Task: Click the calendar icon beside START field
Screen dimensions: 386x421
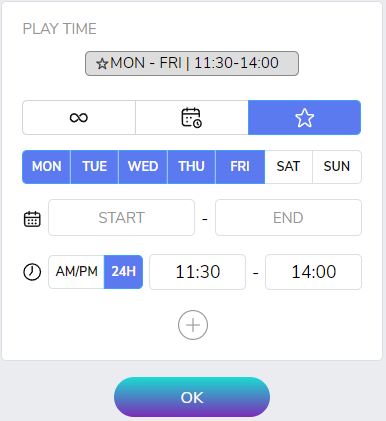Action: pyautogui.click(x=32, y=219)
